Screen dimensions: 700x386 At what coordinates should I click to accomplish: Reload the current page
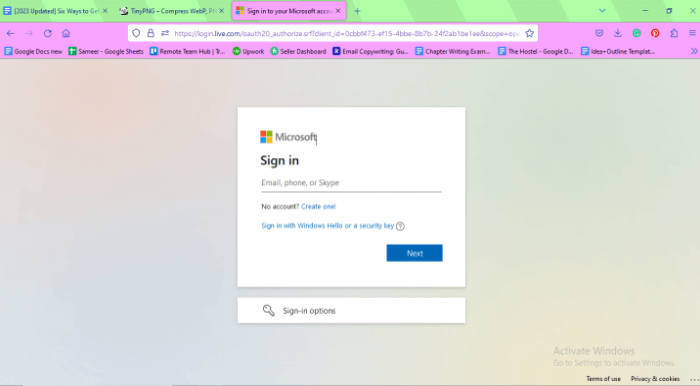coord(48,33)
